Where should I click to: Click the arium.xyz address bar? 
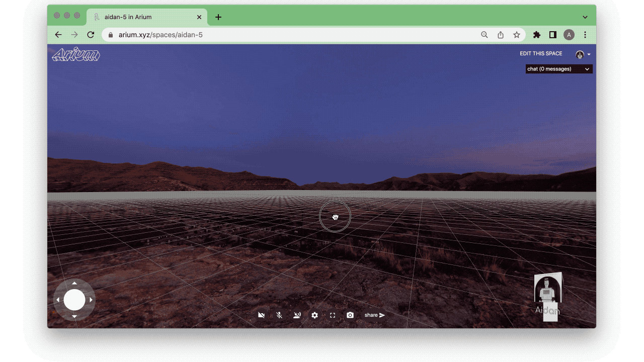(292, 35)
